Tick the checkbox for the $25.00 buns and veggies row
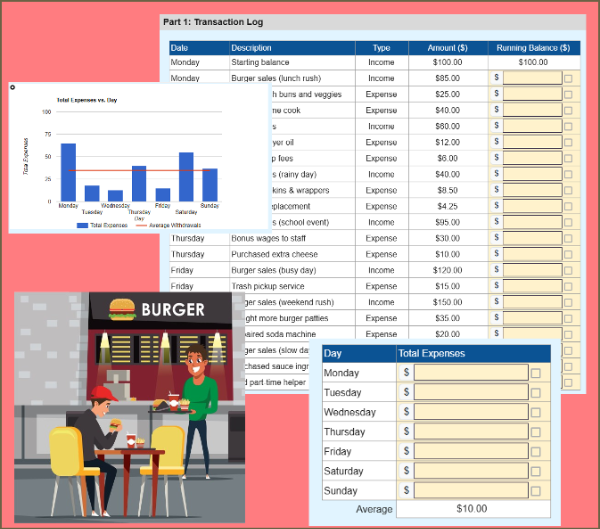The height and width of the screenshot is (529, 600). click(x=568, y=95)
